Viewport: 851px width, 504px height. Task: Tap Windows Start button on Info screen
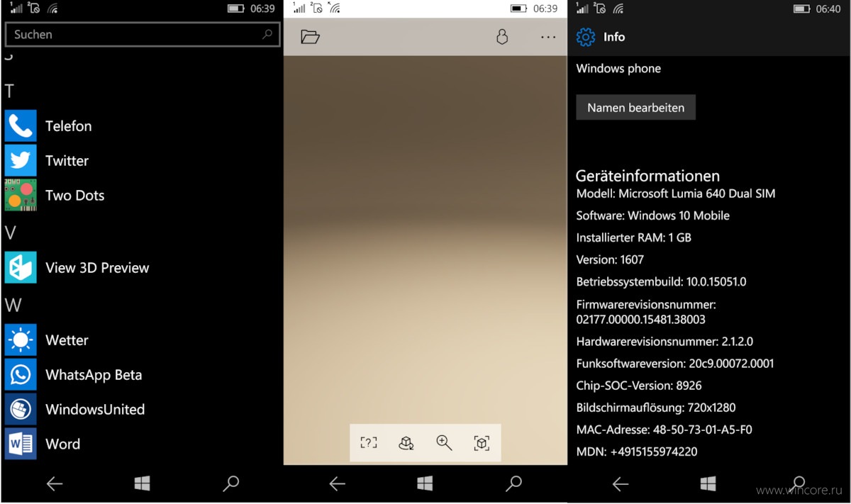708,483
